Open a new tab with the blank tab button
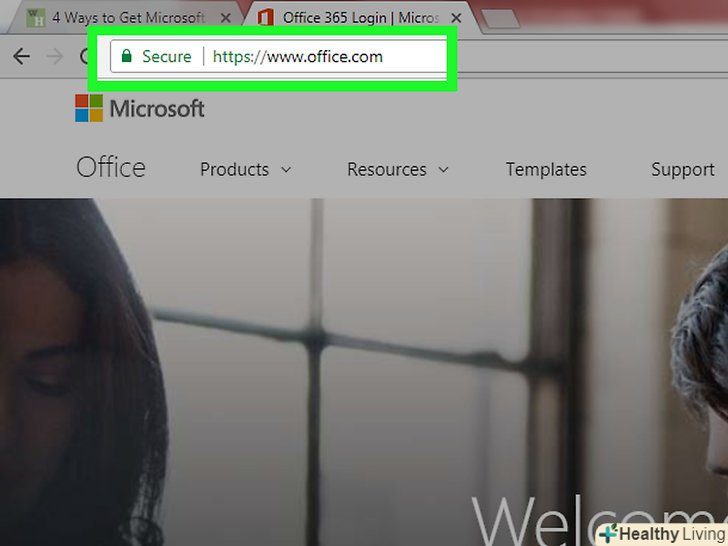 (500, 19)
